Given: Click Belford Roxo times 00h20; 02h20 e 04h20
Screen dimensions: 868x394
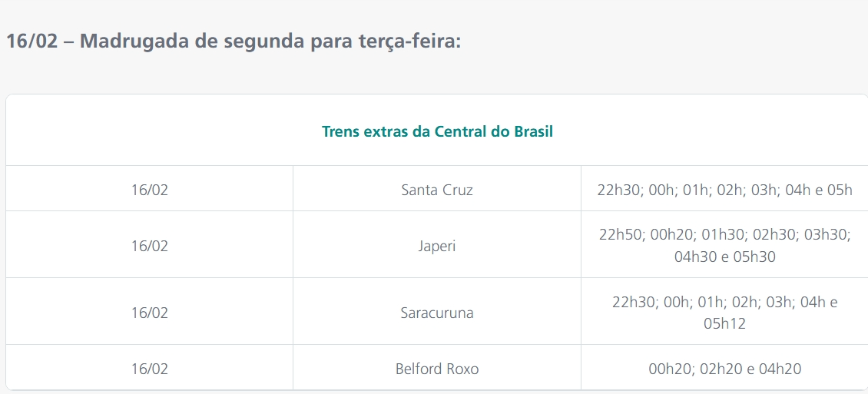Looking at the screenshot, I should [724, 369].
